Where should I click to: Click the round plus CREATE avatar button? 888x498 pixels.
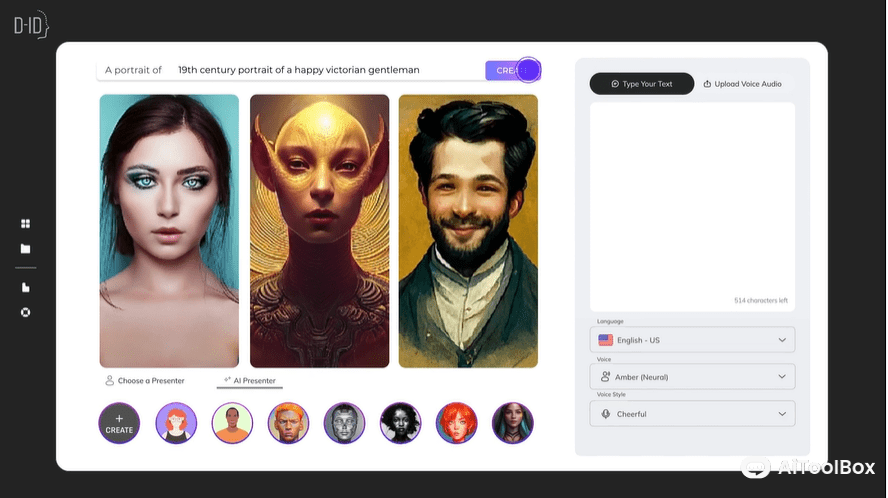pyautogui.click(x=119, y=423)
